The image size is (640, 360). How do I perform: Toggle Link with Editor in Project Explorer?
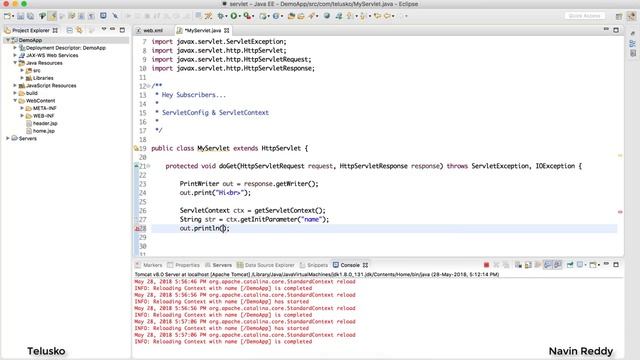pos(79,30)
